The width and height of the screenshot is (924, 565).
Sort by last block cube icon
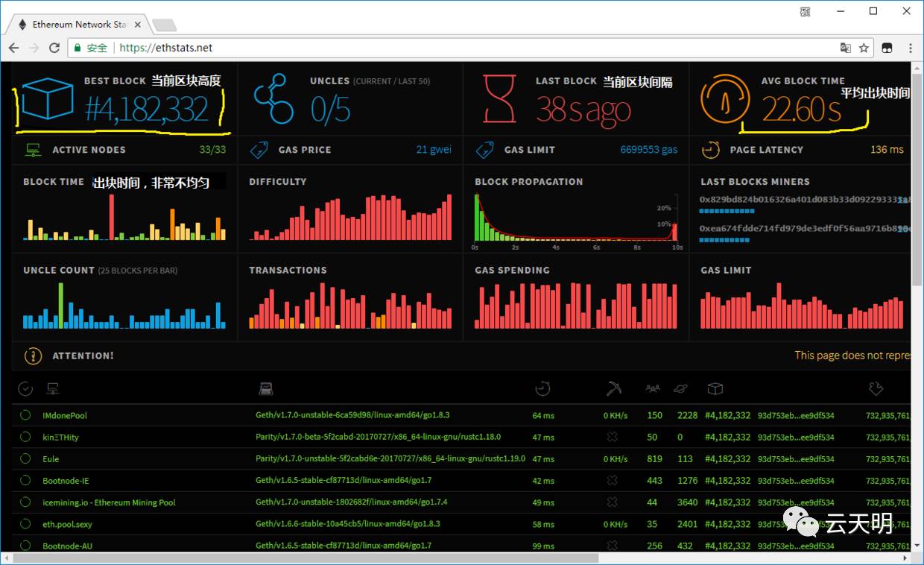coord(715,388)
